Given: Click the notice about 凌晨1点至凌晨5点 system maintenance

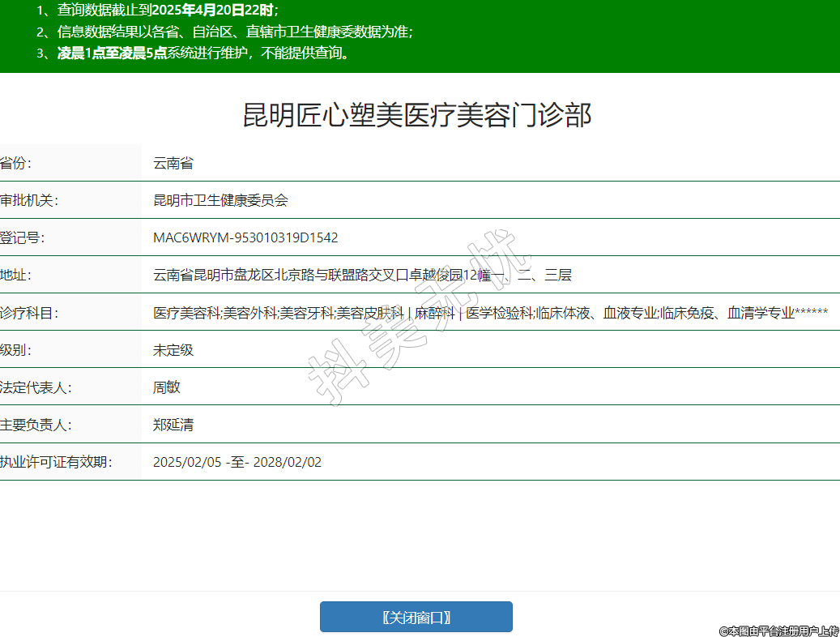Looking at the screenshot, I should point(203,53).
